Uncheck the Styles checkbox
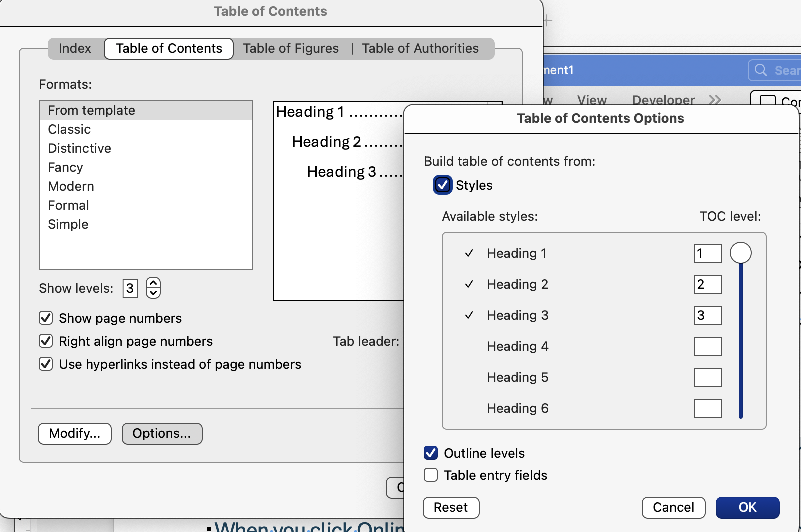 click(x=442, y=185)
